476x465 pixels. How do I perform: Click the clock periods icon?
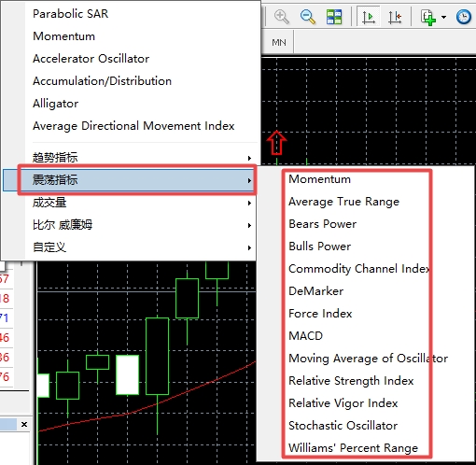tap(464, 17)
